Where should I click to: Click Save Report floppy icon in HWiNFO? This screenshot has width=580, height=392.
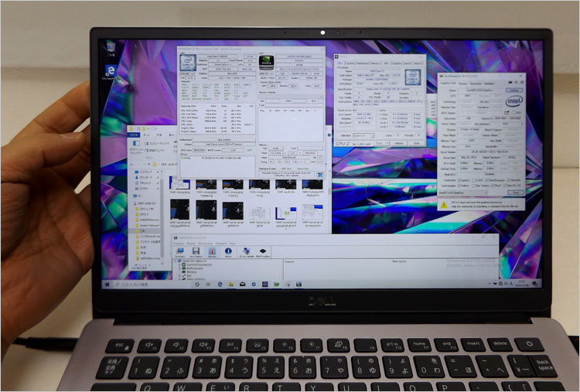[x=196, y=252]
